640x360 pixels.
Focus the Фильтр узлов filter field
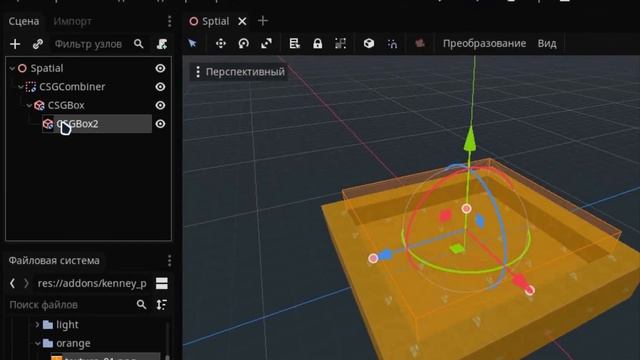click(x=88, y=44)
